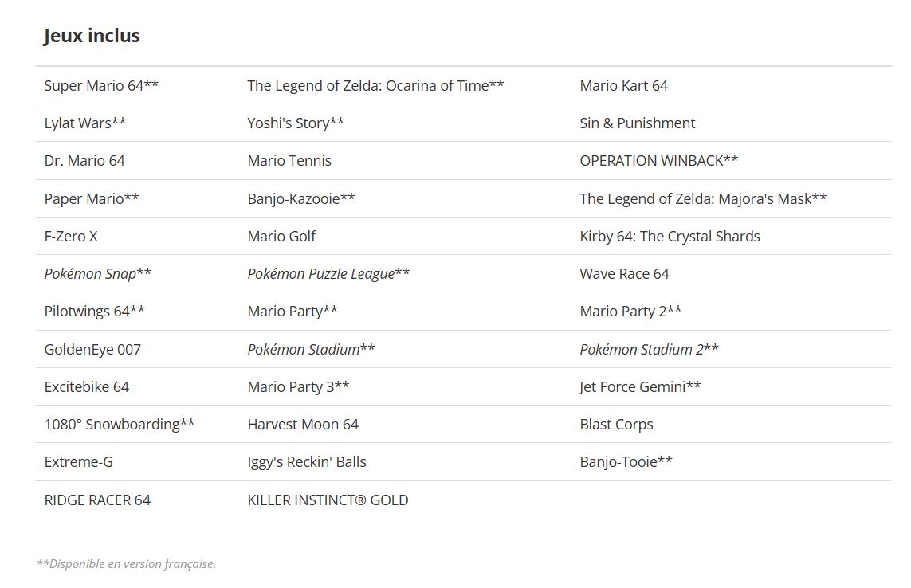The height and width of the screenshot is (588, 911).
Task: Click KILLER INSTINCT GOLD title
Action: click(328, 500)
